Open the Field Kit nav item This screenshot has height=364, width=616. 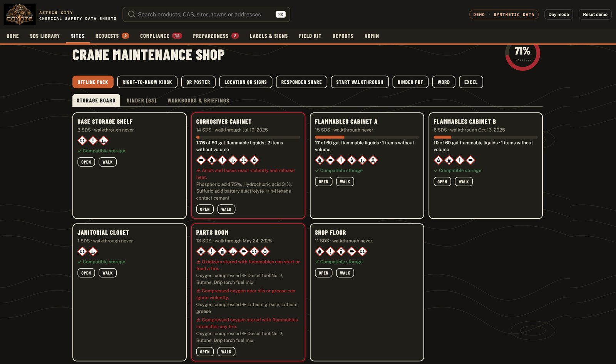point(310,36)
